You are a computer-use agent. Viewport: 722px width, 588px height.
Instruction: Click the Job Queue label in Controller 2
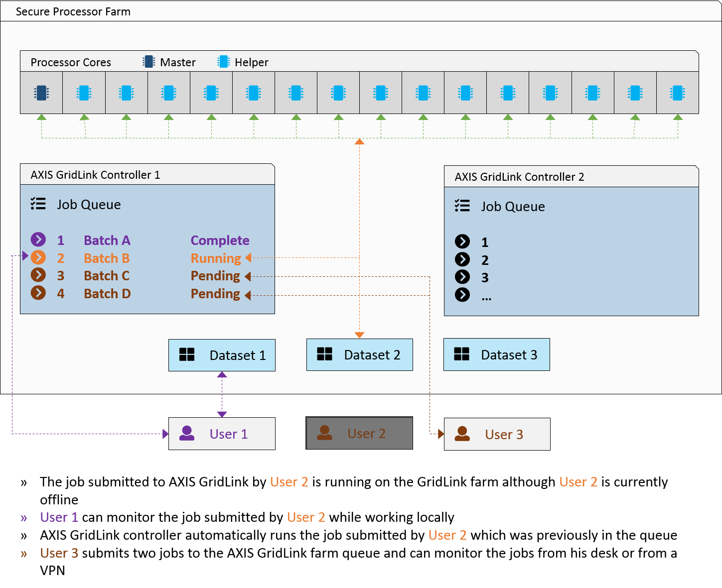pos(513,207)
